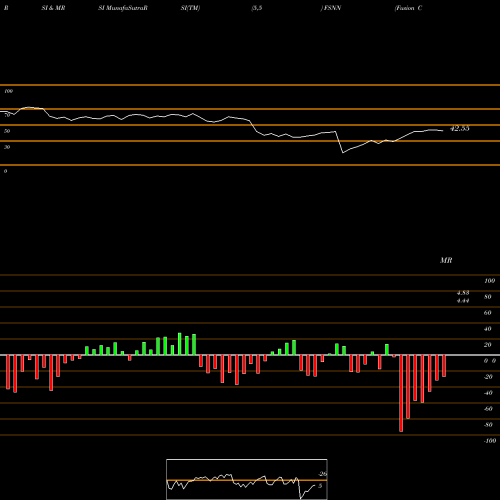Click the current RSI value '42.55'
500x500 pixels.
click(x=460, y=128)
